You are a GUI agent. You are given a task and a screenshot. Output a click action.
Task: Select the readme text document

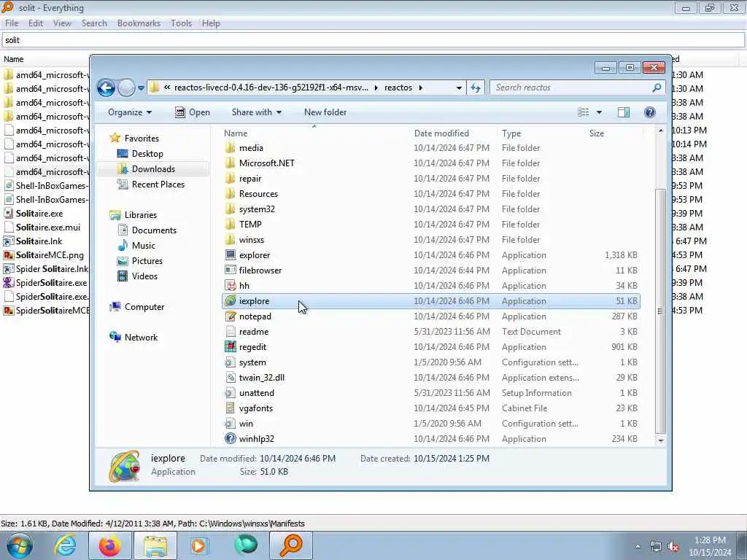point(253,332)
